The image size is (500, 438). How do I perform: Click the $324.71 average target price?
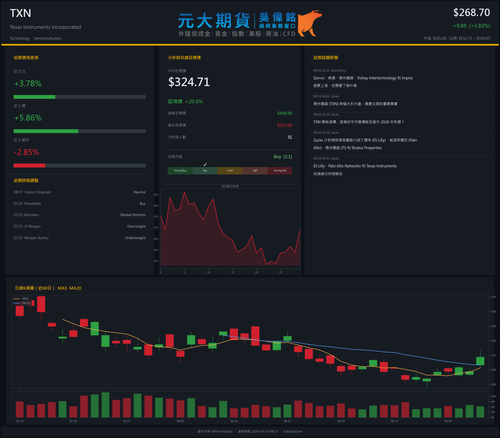[x=189, y=82]
